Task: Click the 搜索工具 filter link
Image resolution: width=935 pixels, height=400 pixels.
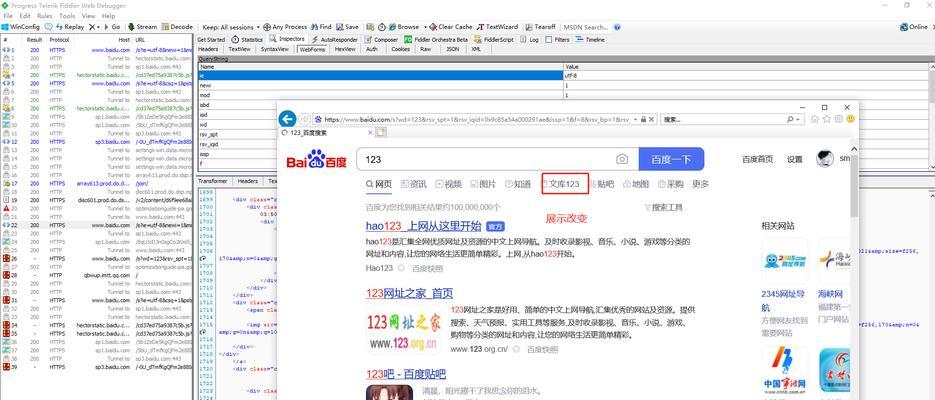Action: (663, 208)
